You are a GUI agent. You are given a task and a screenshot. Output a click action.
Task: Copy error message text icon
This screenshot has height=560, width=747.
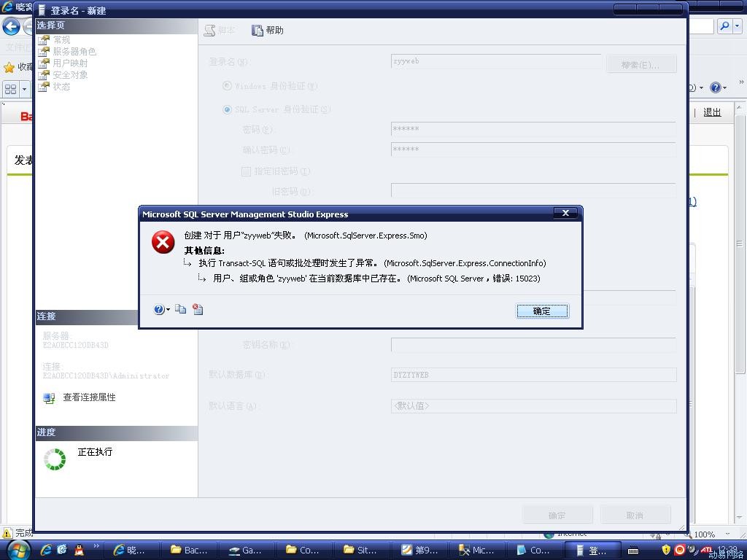click(181, 310)
